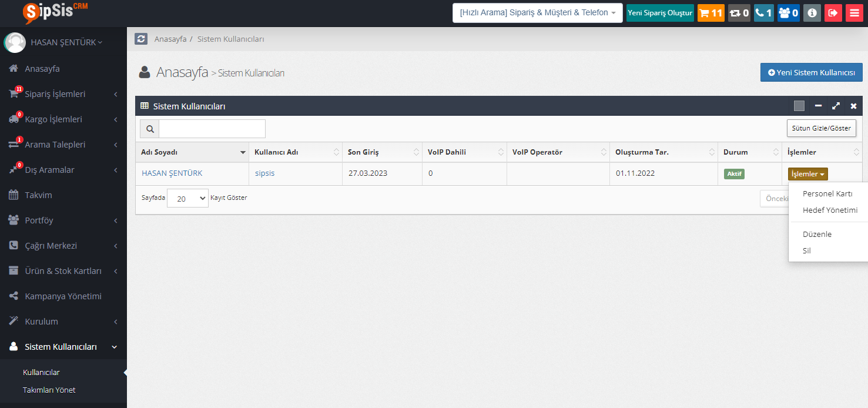
Task: Click the refresh icon beside breadcrumb
Action: tap(141, 39)
